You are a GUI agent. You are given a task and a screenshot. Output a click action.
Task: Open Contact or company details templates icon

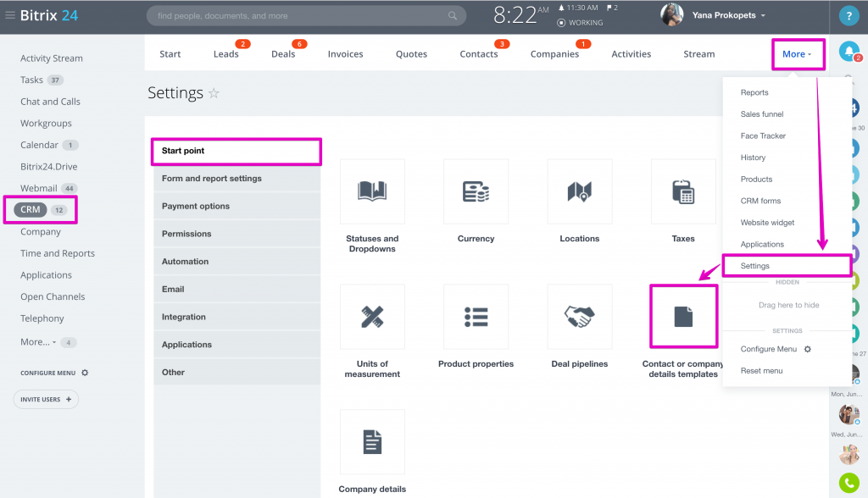click(x=683, y=317)
